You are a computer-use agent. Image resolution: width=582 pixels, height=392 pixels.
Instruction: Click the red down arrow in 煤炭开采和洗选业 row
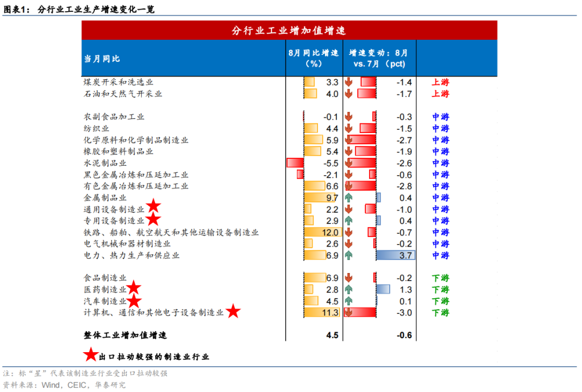[348, 82]
